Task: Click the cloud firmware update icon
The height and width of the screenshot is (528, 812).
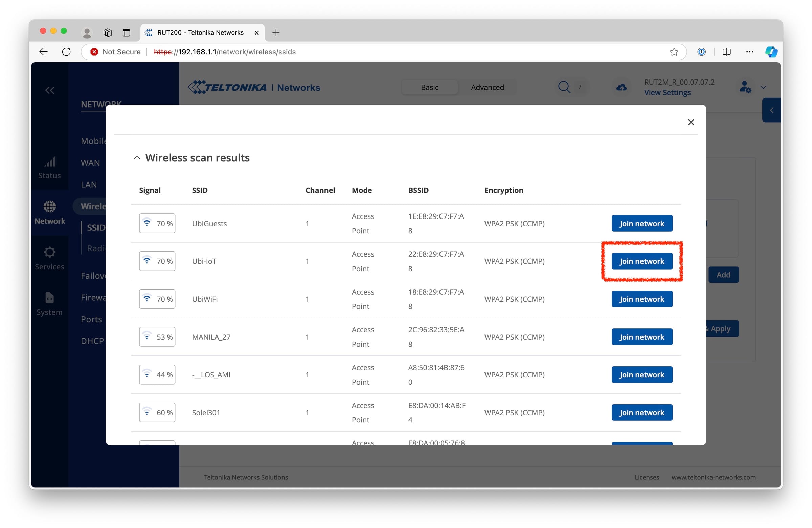Action: click(621, 87)
